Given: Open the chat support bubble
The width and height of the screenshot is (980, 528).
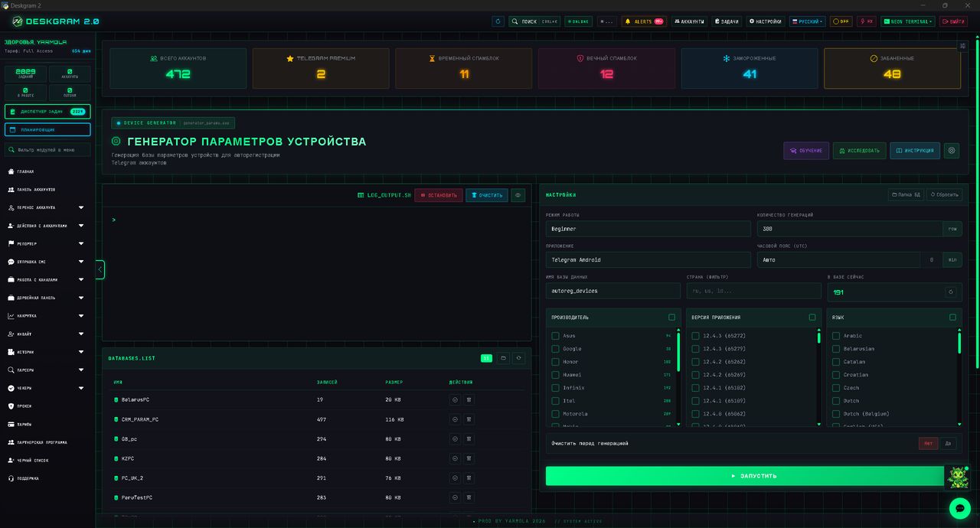Looking at the screenshot, I should tap(959, 507).
